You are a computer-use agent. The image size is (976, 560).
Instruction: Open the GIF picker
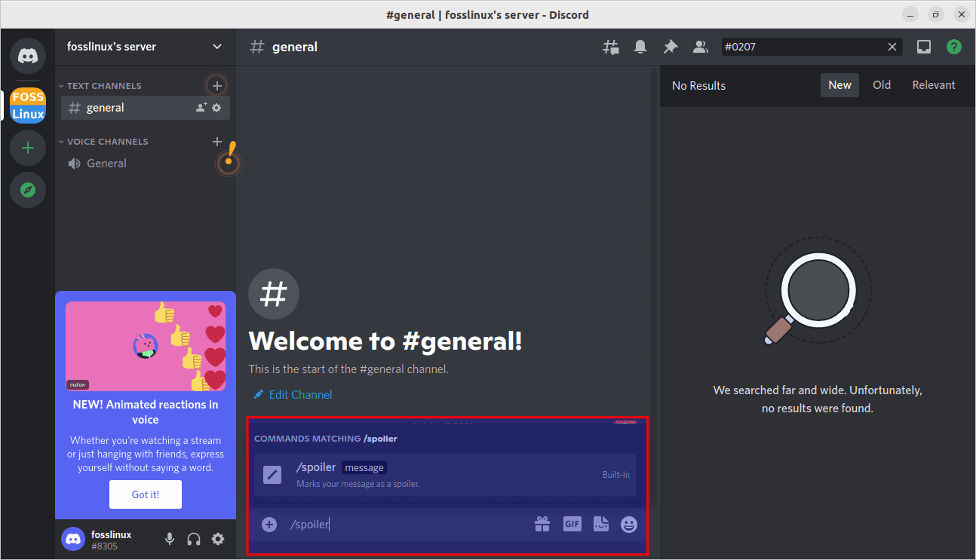click(572, 524)
